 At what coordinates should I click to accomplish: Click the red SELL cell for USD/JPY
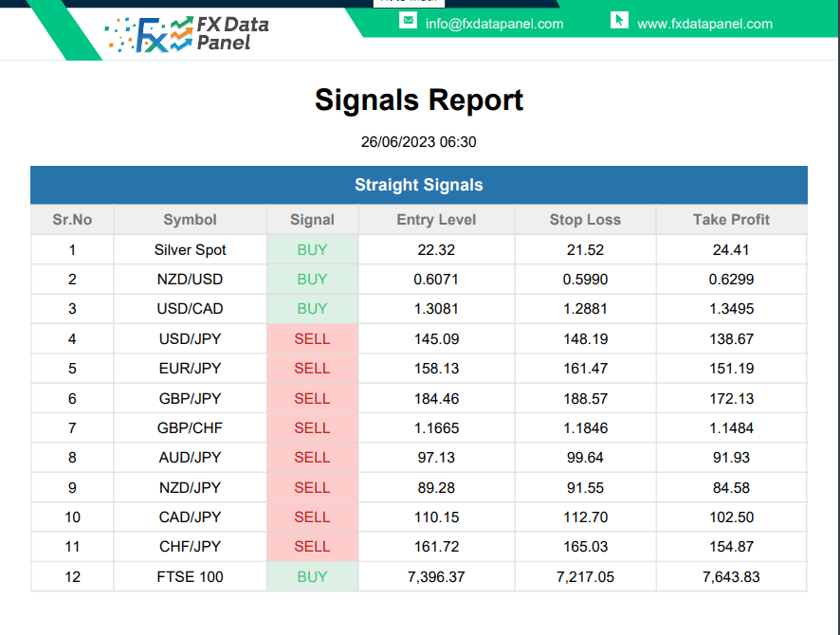click(x=312, y=339)
